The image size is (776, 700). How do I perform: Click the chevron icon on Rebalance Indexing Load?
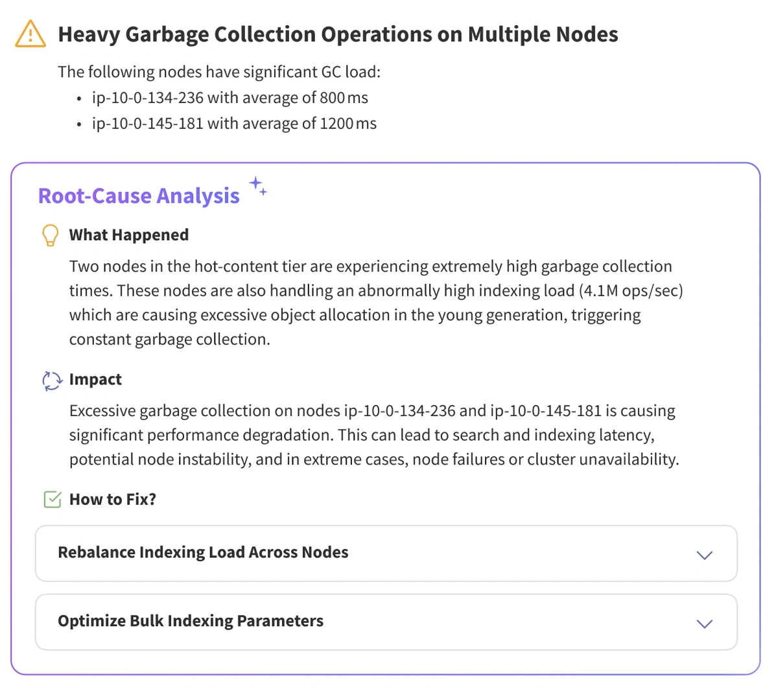705,555
